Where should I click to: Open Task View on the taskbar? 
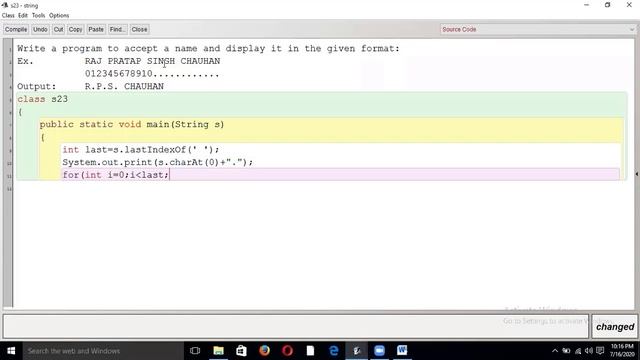tap(195, 351)
